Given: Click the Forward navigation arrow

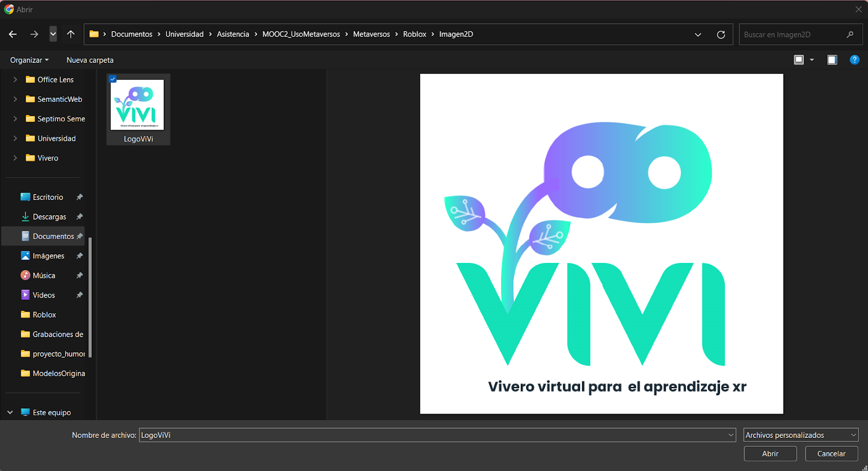Looking at the screenshot, I should 34,34.
